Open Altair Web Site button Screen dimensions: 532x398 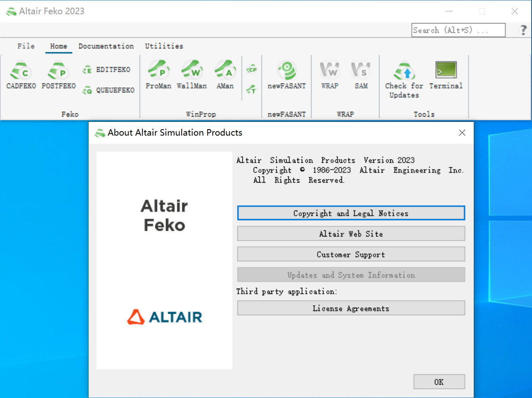pos(351,234)
